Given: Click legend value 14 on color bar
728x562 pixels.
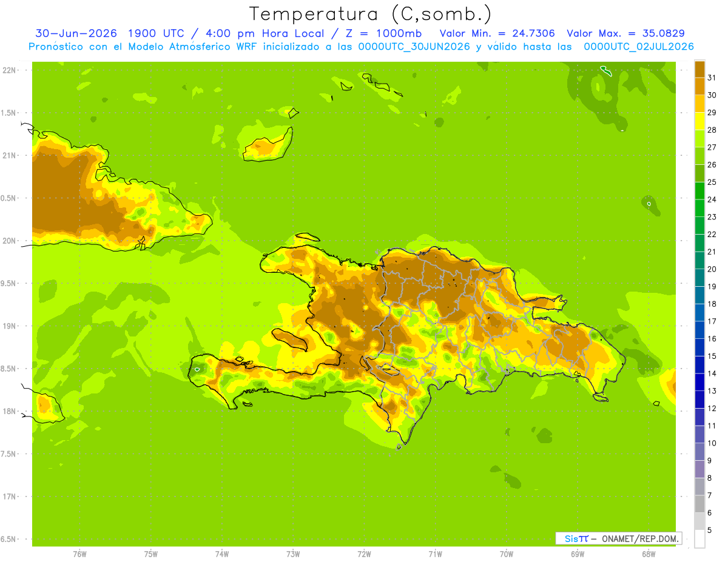Looking at the screenshot, I should pyautogui.click(x=712, y=373).
